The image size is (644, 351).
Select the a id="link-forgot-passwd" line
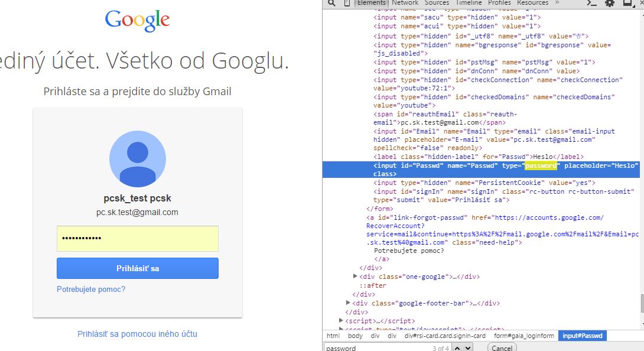tap(502, 230)
